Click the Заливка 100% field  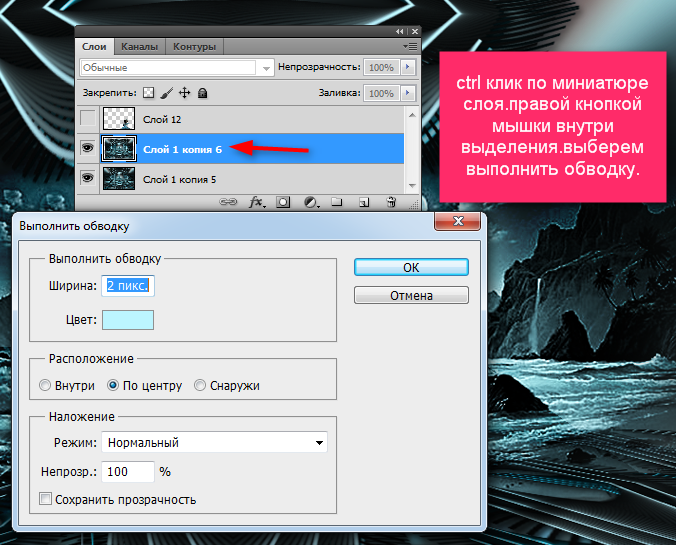tap(381, 93)
